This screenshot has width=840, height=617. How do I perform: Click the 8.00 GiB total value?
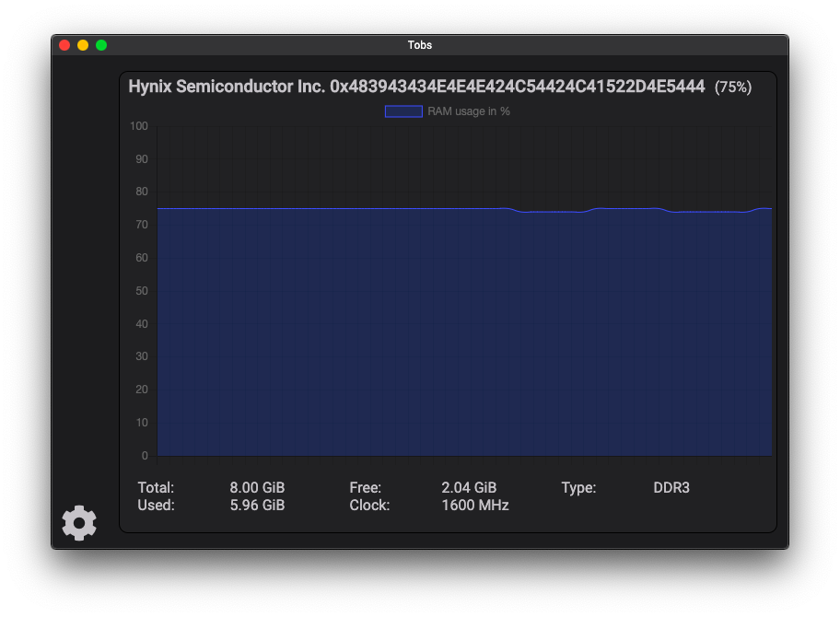tap(257, 487)
